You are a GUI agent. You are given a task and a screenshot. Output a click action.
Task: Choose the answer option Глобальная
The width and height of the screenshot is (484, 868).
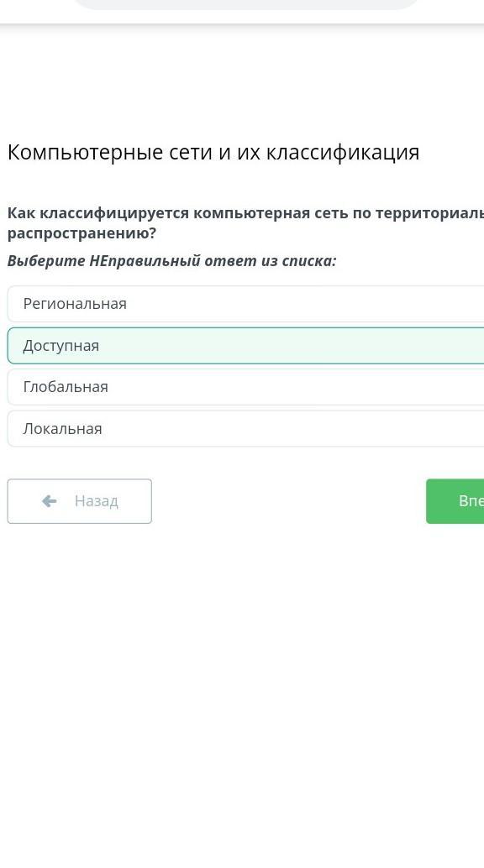[245, 387]
